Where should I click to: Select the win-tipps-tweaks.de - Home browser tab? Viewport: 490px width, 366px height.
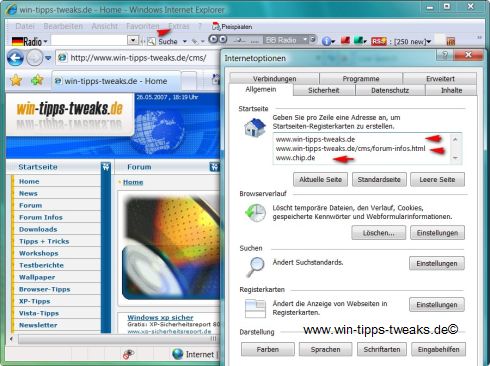[x=115, y=81]
